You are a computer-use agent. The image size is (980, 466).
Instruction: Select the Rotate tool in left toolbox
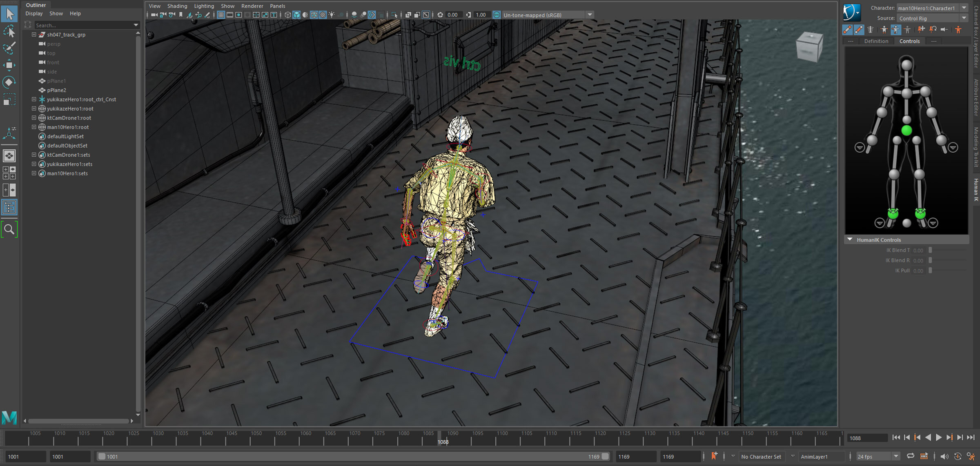[x=9, y=82]
